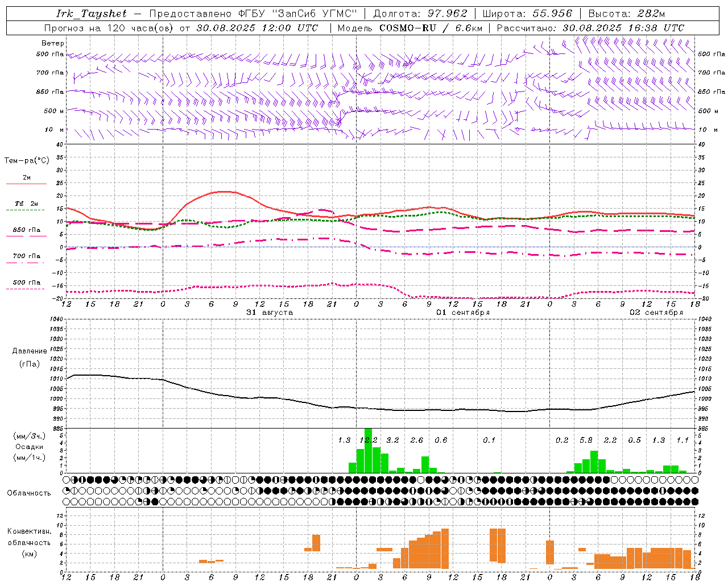Click the 'Облачность' cloud cover label
This screenshot has width=728, height=582.
pos(29,493)
